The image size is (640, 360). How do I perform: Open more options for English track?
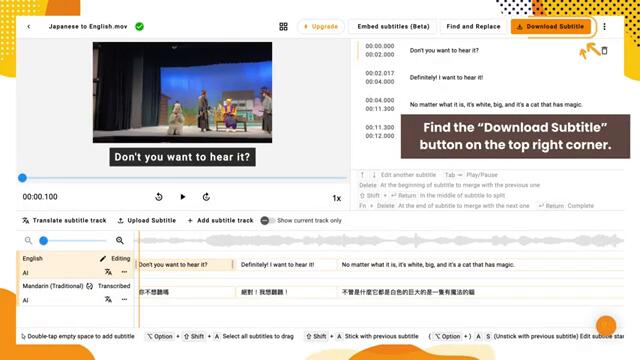pyautogui.click(x=124, y=272)
